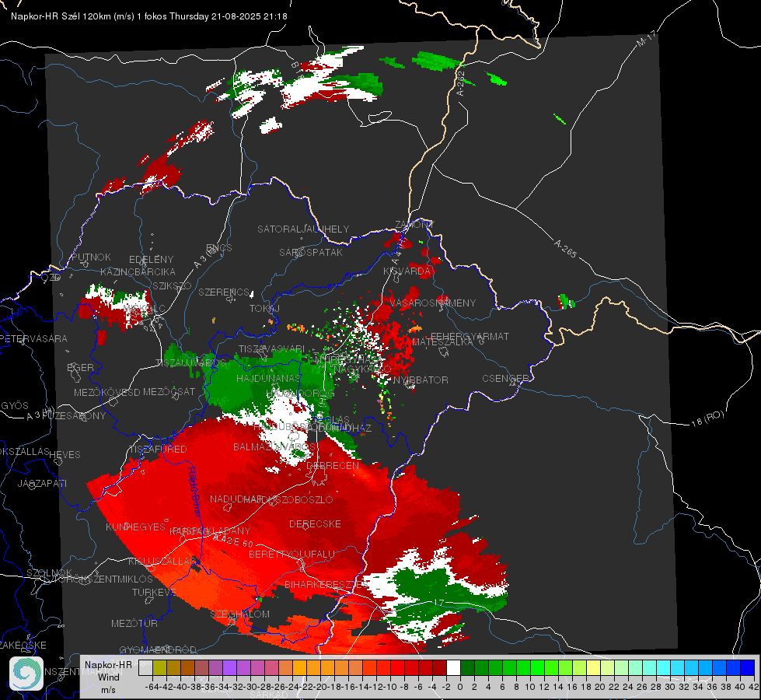This screenshot has width=761, height=700.
Task: Select the A-262 road label
Action: coord(461,83)
